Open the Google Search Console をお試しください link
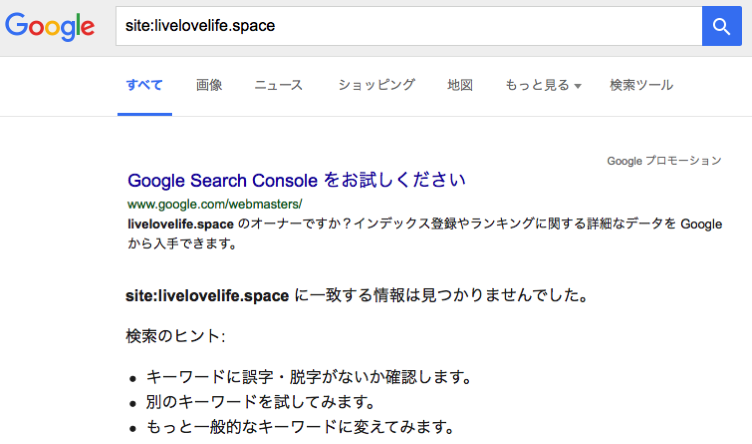This screenshot has height=444, width=752. [x=296, y=180]
